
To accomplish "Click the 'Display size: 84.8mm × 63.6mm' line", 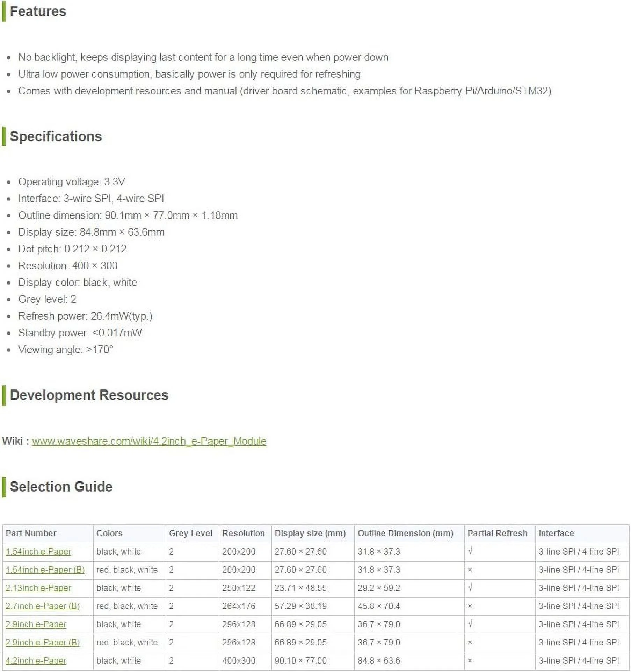I will [91, 232].
